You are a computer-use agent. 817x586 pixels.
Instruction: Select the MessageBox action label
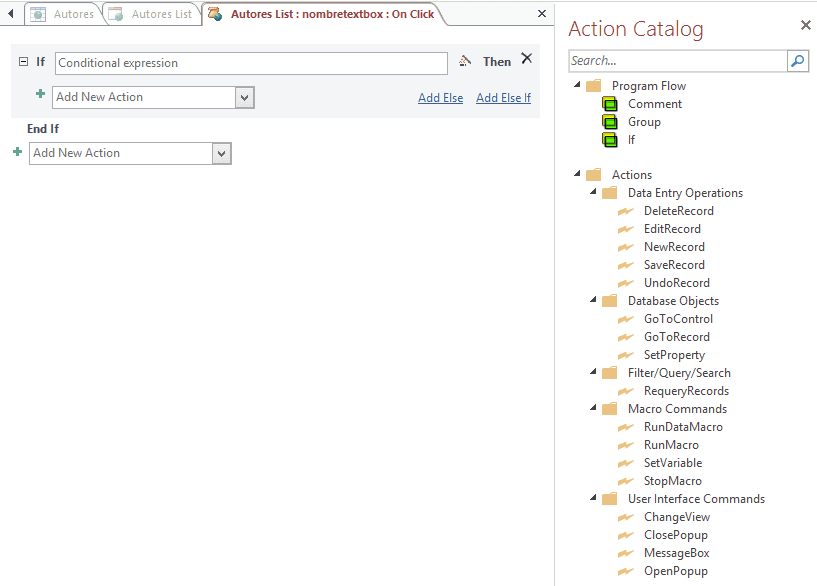click(x=676, y=553)
